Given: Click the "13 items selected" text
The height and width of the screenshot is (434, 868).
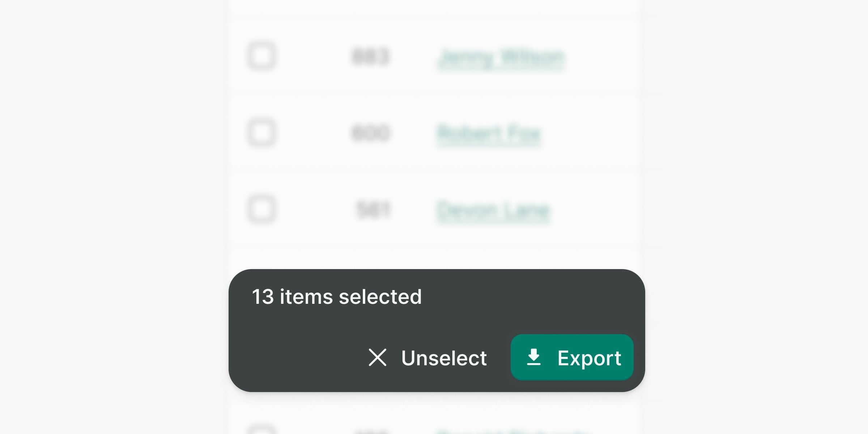Looking at the screenshot, I should pos(337,297).
